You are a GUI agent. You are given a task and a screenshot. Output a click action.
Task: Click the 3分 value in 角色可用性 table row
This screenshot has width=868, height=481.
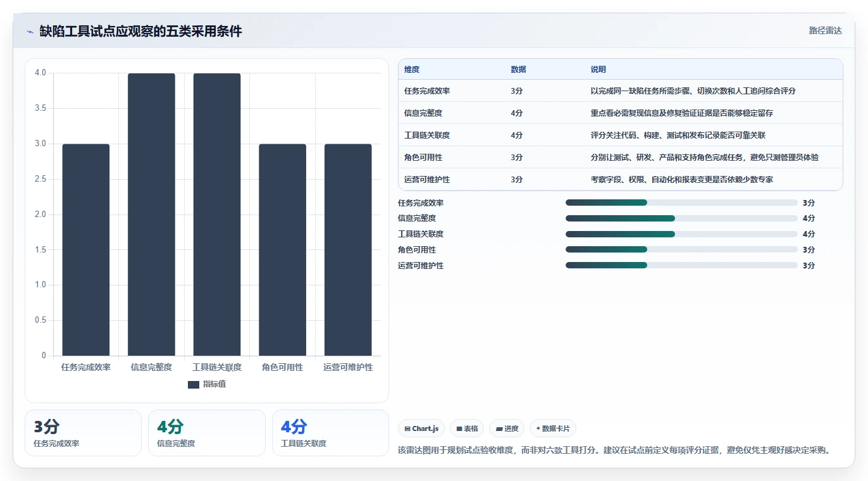[x=517, y=158]
